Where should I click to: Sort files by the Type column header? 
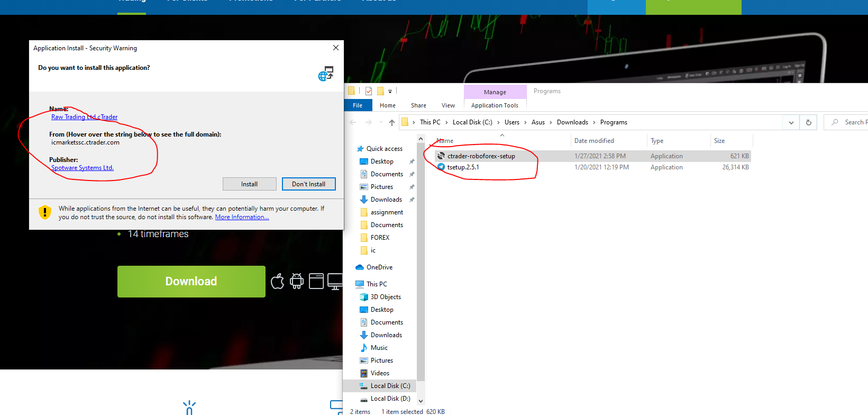coord(657,141)
